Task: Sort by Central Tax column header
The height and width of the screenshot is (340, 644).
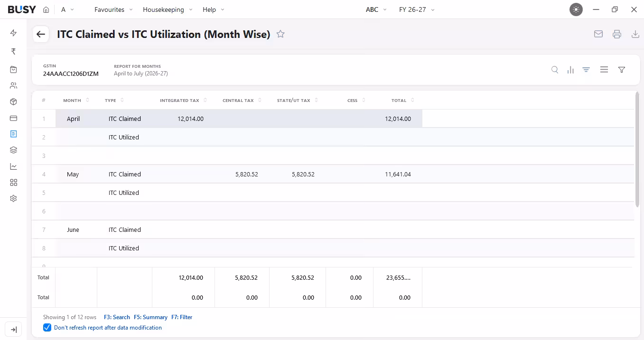Action: [242, 100]
